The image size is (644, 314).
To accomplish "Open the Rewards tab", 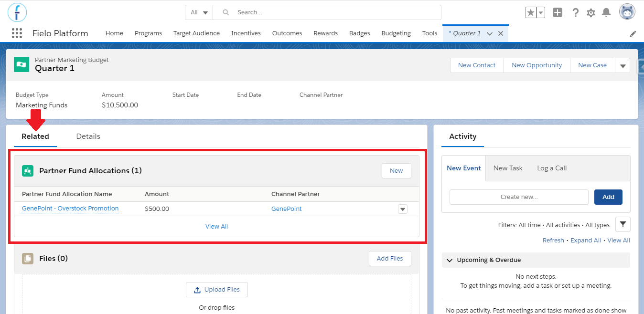I will [325, 33].
